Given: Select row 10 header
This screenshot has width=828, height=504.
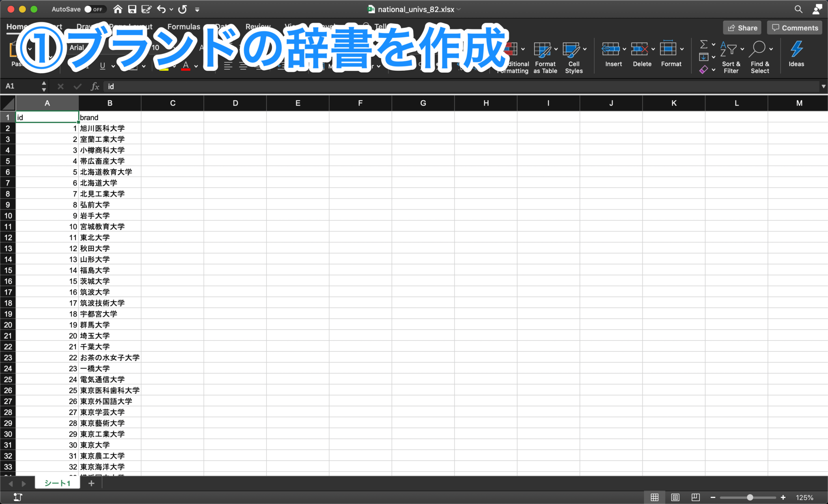Looking at the screenshot, I should tap(8, 215).
